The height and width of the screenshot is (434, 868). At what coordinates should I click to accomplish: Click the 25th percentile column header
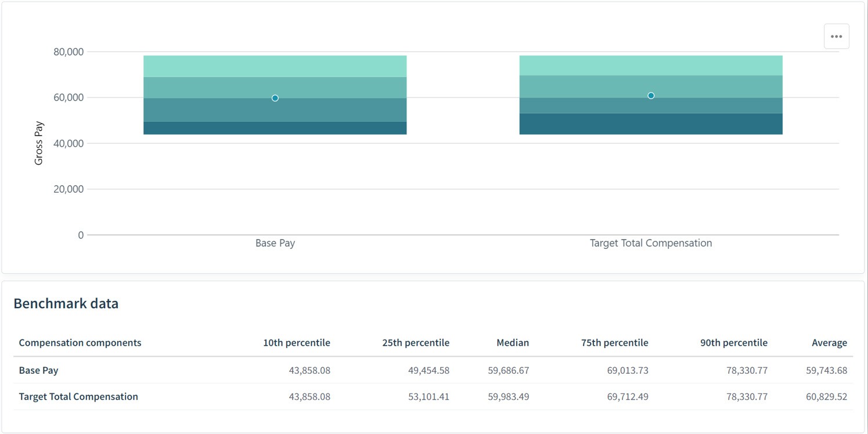click(416, 343)
